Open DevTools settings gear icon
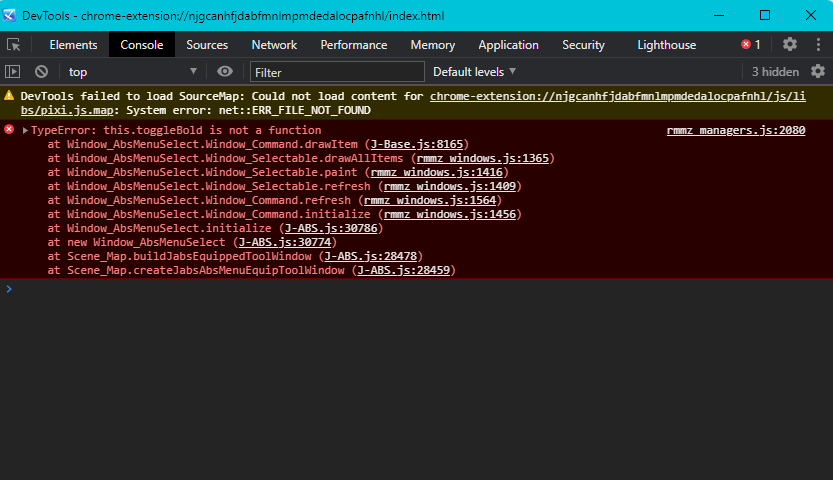 point(789,44)
